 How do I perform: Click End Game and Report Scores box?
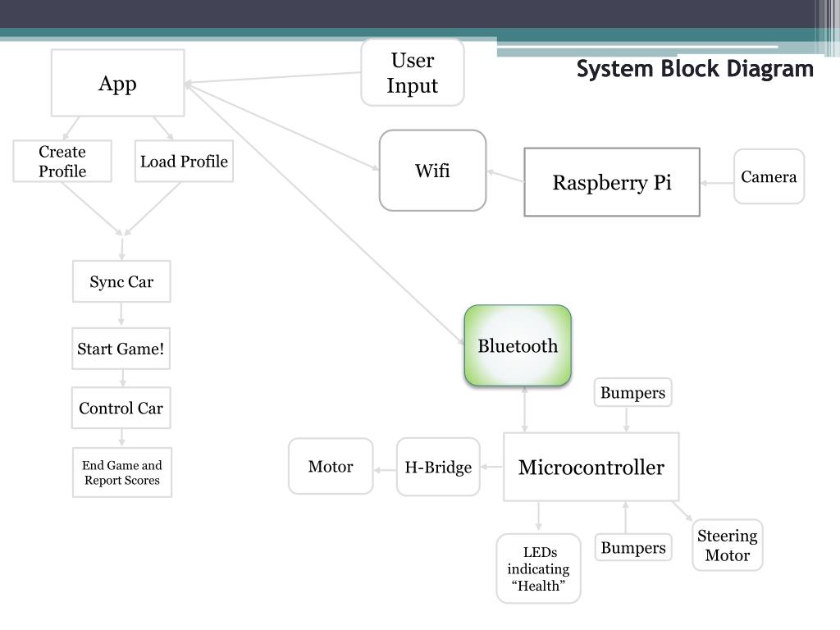122,472
